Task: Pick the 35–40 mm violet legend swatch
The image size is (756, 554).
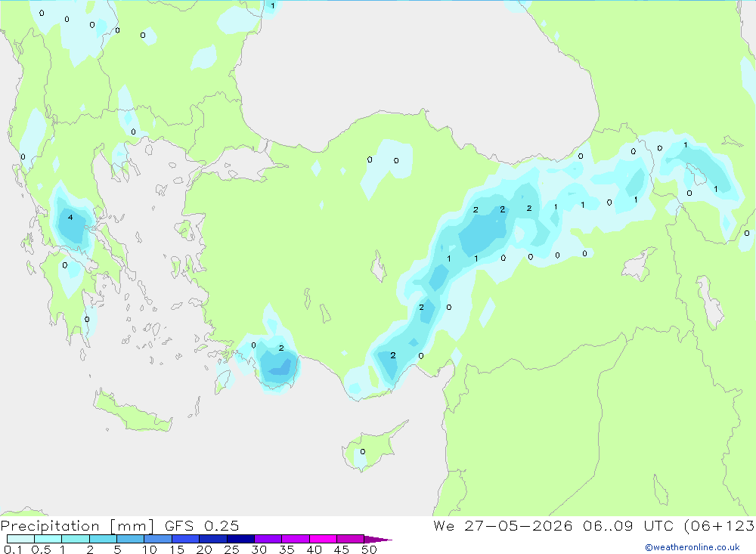Action: [296, 539]
